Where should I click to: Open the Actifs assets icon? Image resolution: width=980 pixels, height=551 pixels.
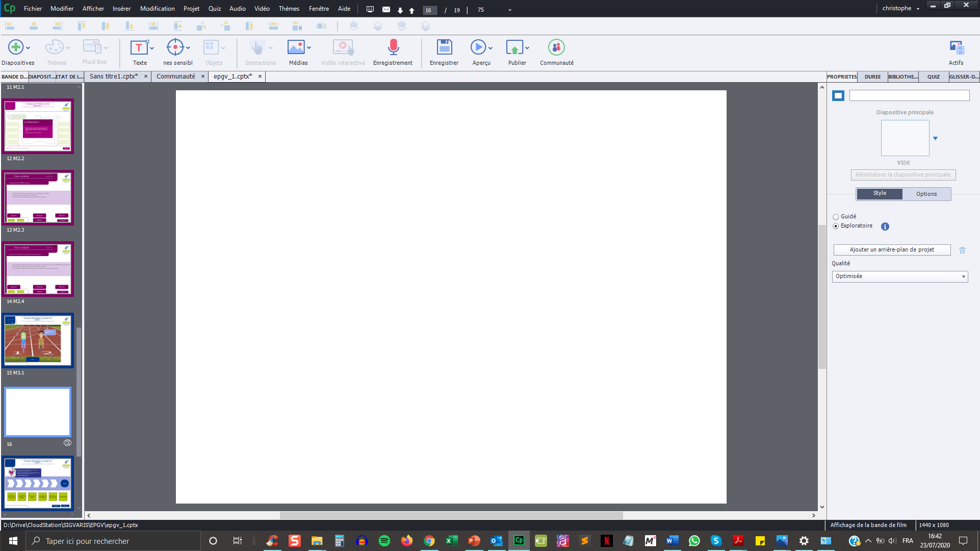click(x=956, y=47)
